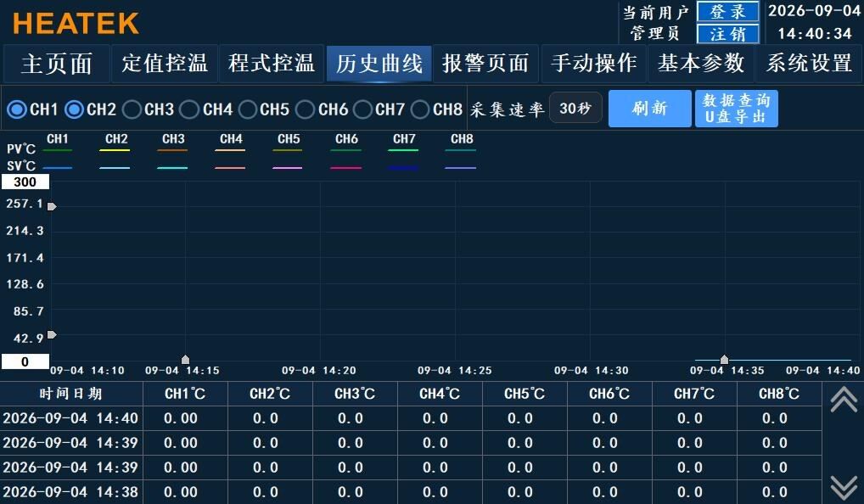Screen dimensions: 864x504
Task: Click the time-axis marker near 14:35
Action: [x=725, y=360]
